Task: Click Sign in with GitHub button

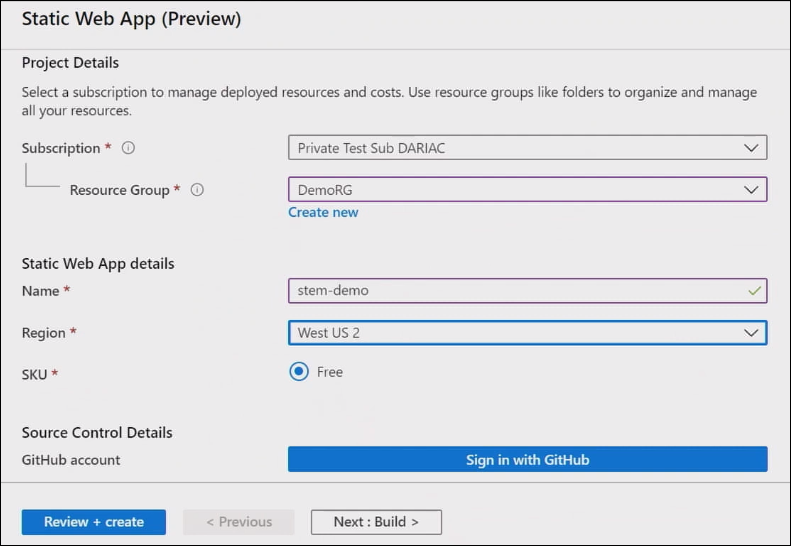Action: click(x=528, y=459)
